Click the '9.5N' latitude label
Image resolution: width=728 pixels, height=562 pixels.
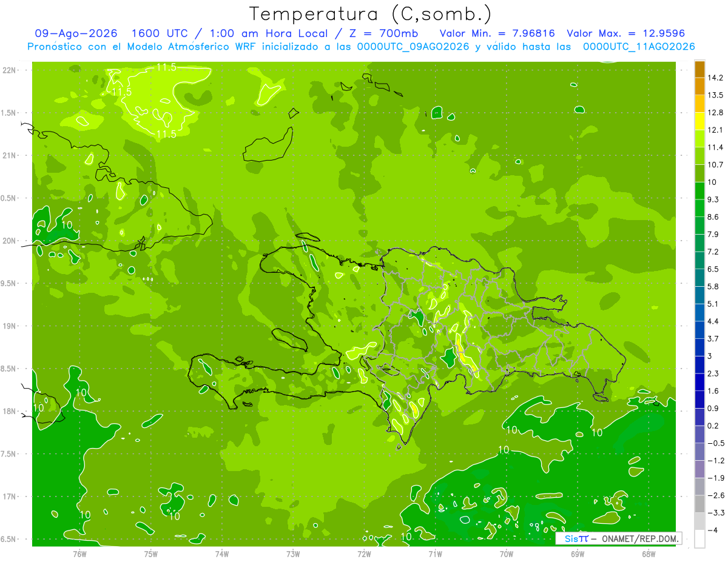(x=9, y=283)
